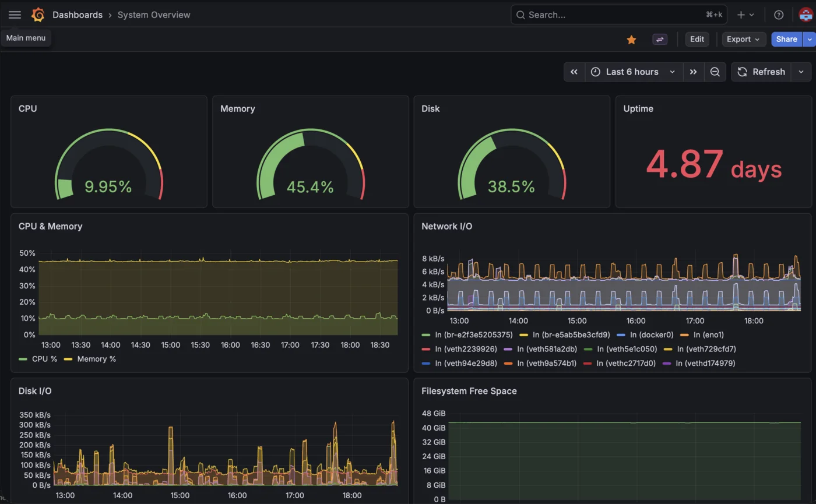The image size is (816, 504).
Task: Zoom out time range magnifier icon
Action: 715,72
